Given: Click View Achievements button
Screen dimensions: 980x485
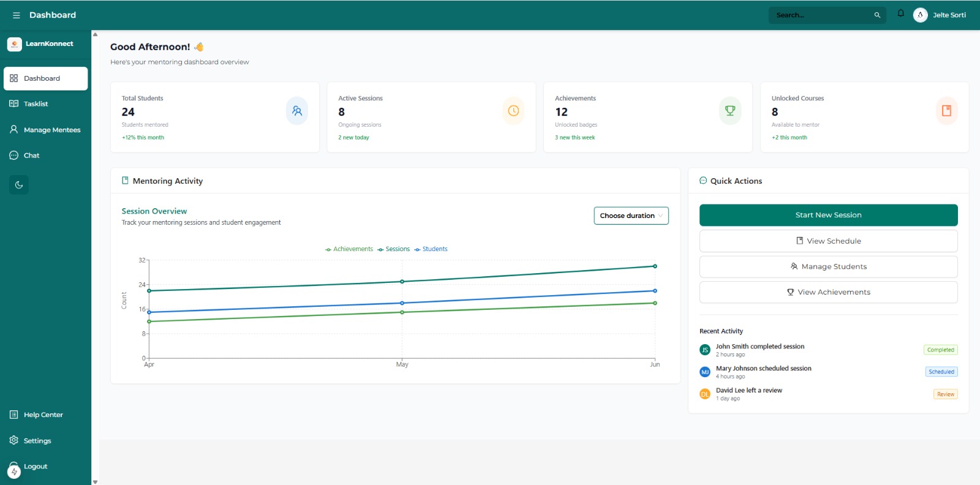Looking at the screenshot, I should pyautogui.click(x=828, y=292).
